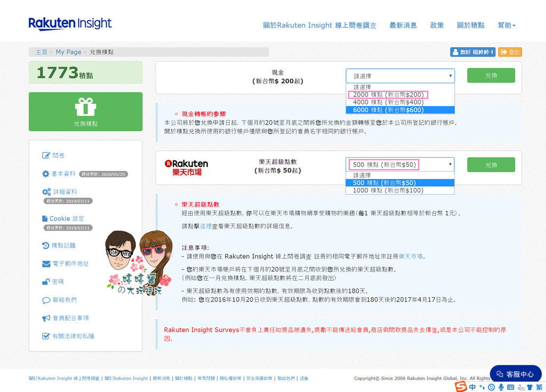Follow the 樂天市場 link in 注意事項

pyautogui.click(x=411, y=256)
